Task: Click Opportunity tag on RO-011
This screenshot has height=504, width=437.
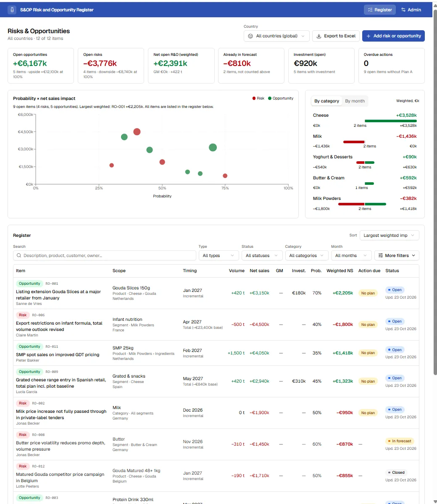Action: 29,346
